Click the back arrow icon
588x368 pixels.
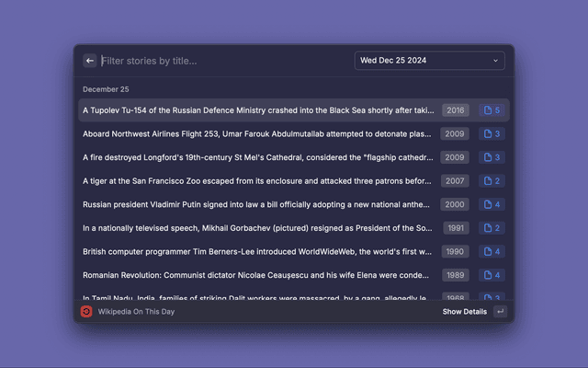(90, 61)
